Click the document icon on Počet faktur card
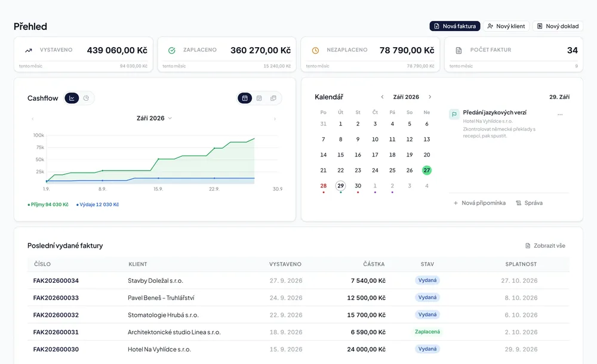Viewport: 597px width, 364px height. [x=458, y=50]
